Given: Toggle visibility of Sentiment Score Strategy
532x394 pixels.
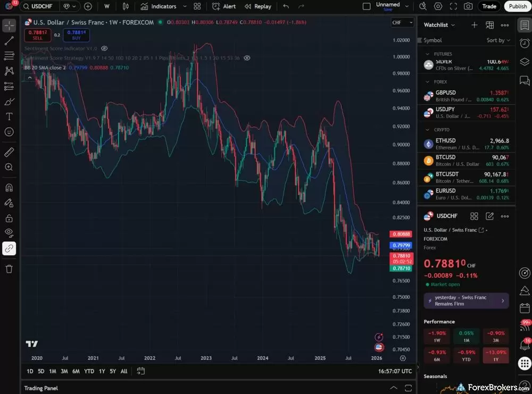Looking at the screenshot, I should tap(247, 58).
